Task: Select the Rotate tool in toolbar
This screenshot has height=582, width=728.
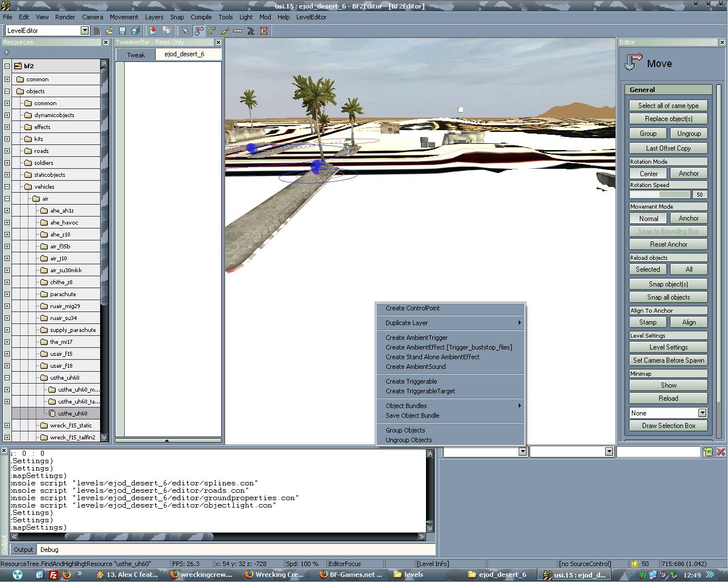Action: pyautogui.click(x=212, y=31)
